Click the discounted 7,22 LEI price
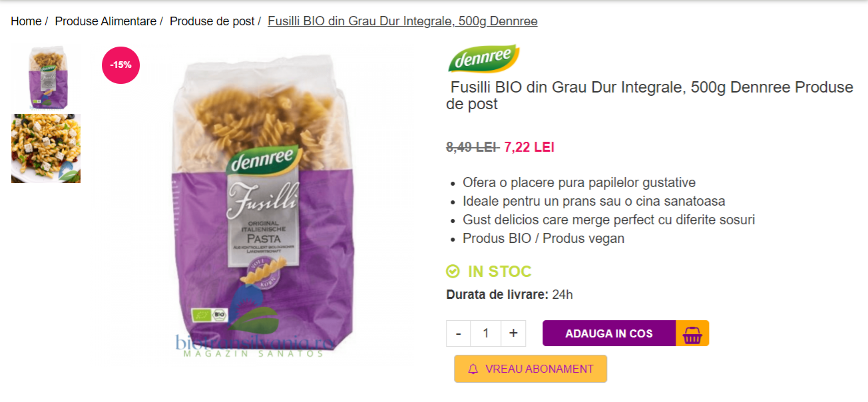This screenshot has height=402, width=868. (529, 147)
